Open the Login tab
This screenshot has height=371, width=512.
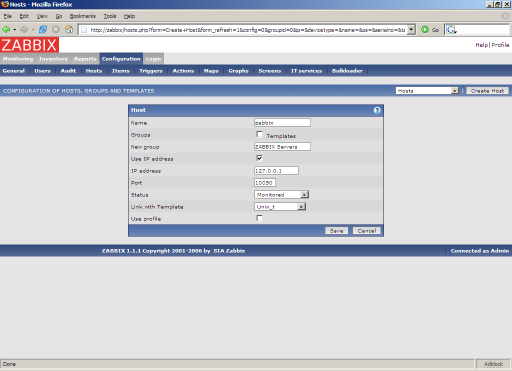pyautogui.click(x=153, y=59)
